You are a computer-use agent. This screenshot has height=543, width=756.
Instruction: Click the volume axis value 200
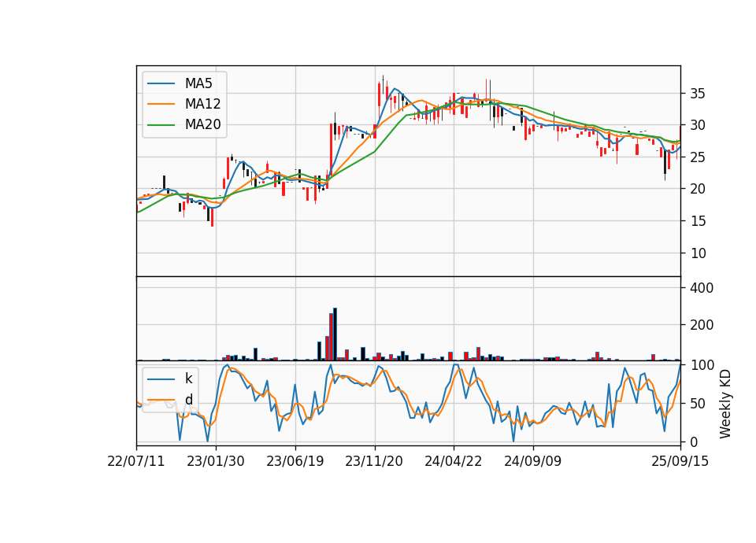(702, 325)
